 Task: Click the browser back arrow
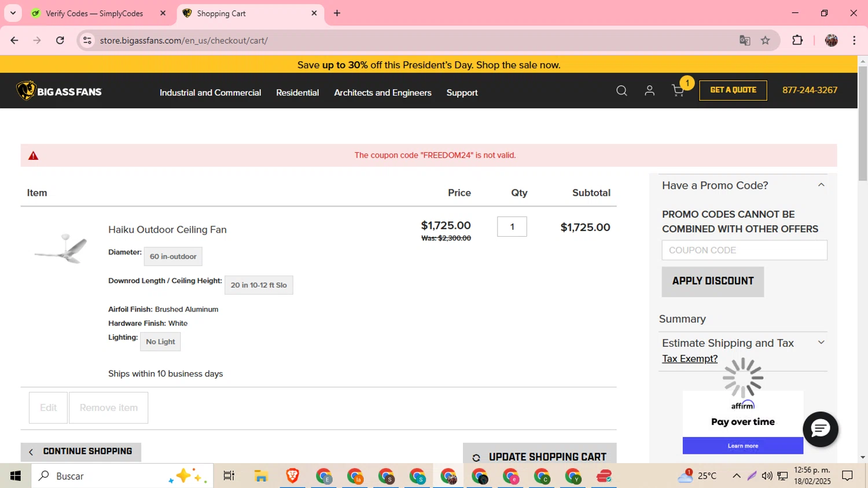14,41
